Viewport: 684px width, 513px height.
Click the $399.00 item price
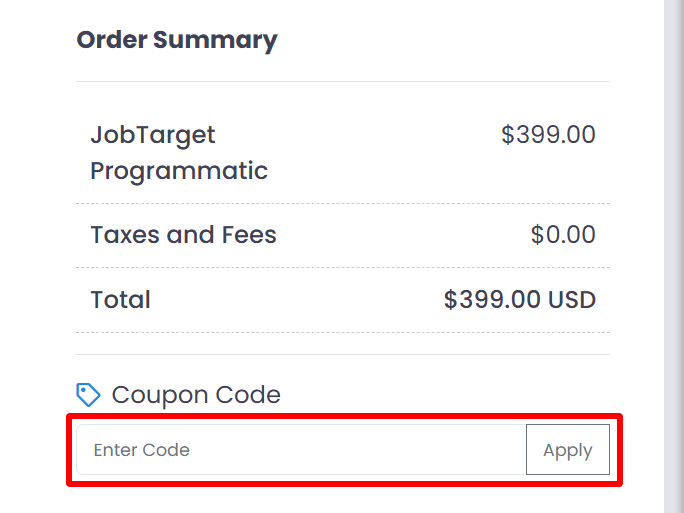548,135
